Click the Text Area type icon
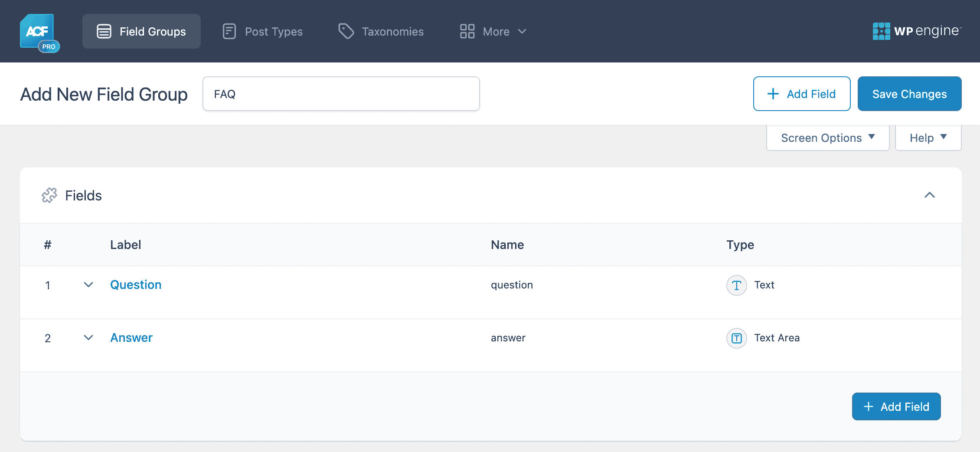 [x=736, y=338]
